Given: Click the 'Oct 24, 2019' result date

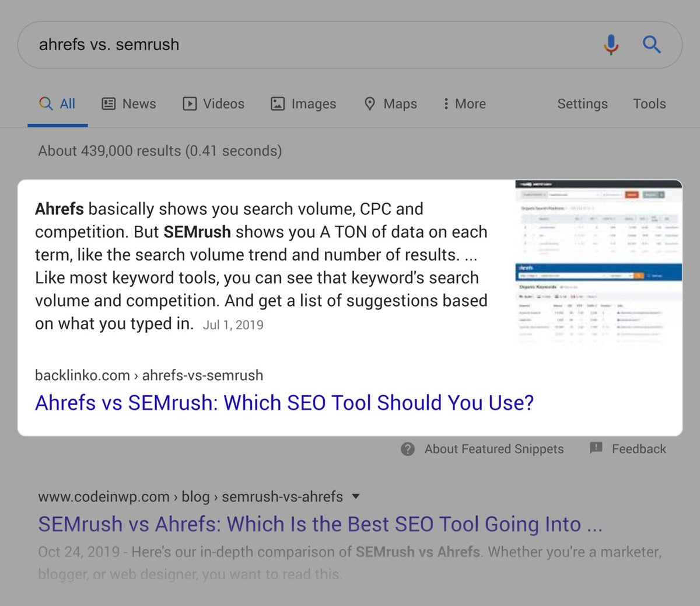Looking at the screenshot, I should (79, 552).
